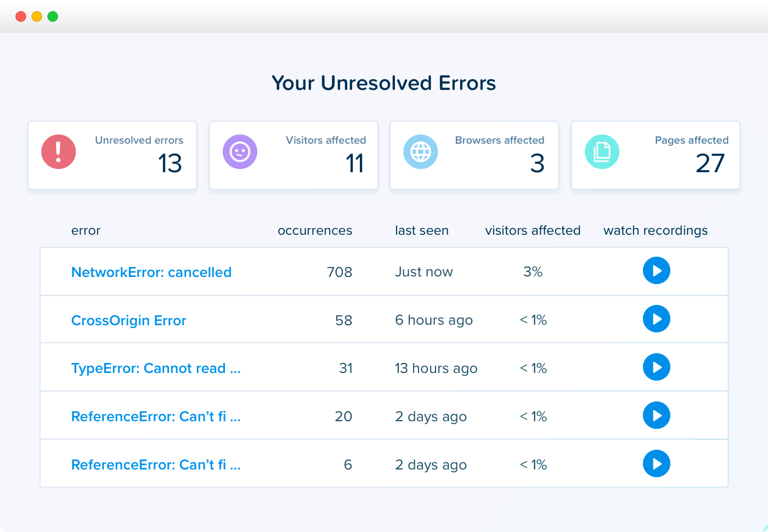Open the CrossOrigin Error details

(x=128, y=320)
